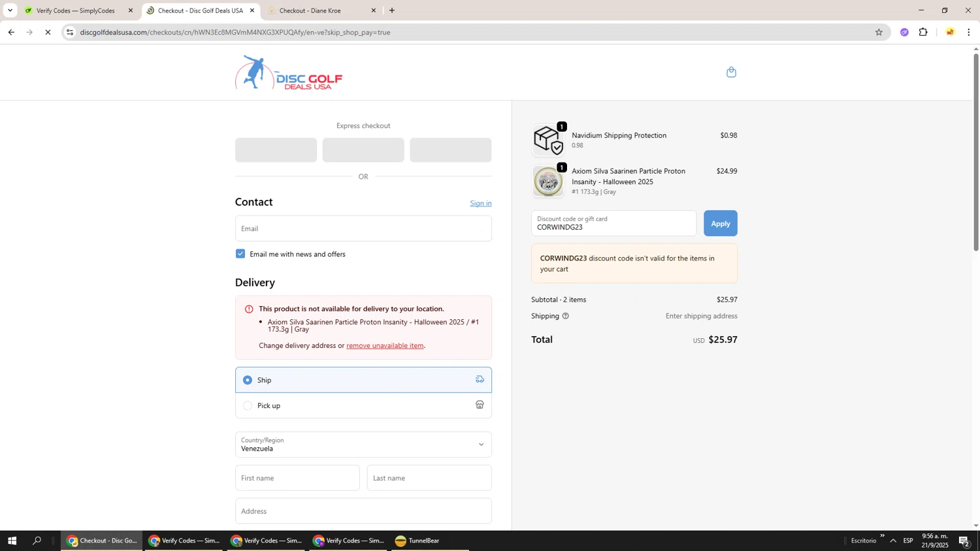The height and width of the screenshot is (551, 980).
Task: Close the Verify Codes — SimplyCodes tab
Action: click(131, 10)
